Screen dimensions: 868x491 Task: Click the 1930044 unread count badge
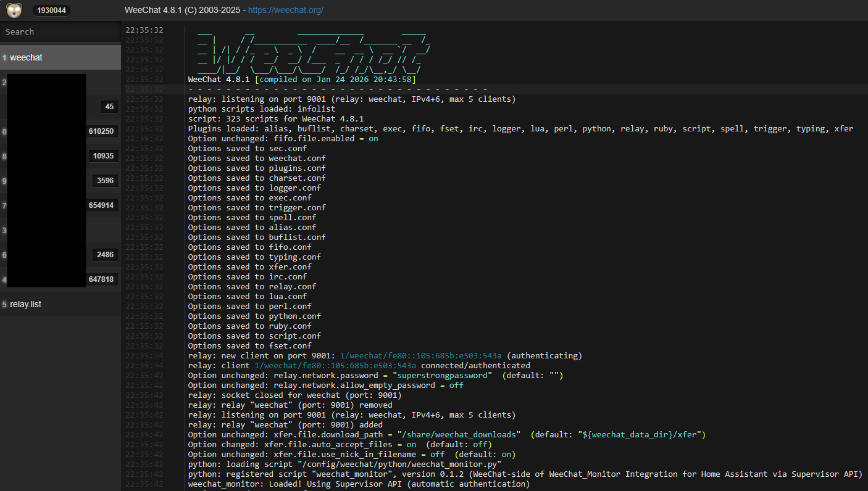[52, 10]
